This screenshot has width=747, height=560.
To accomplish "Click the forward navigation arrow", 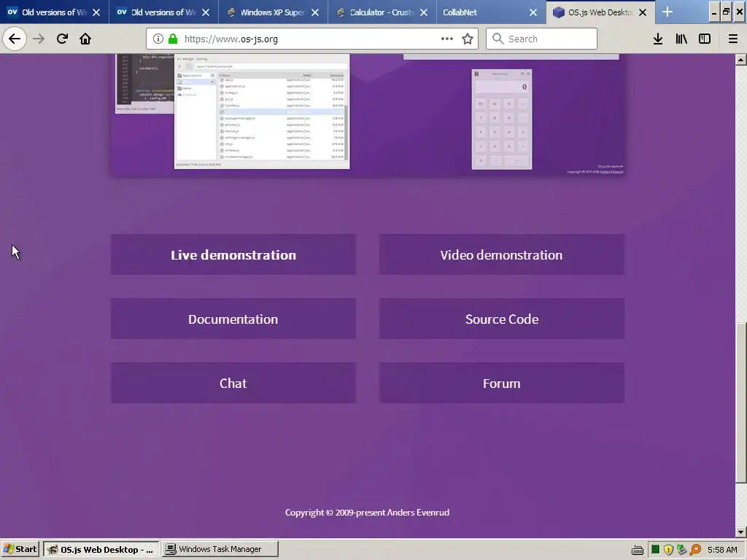I will click(39, 39).
